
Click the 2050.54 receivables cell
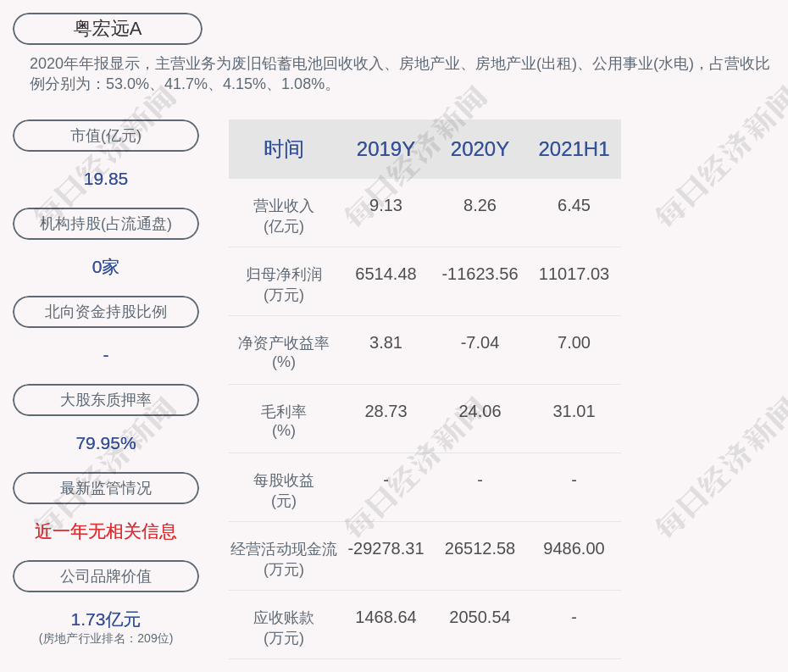click(480, 617)
